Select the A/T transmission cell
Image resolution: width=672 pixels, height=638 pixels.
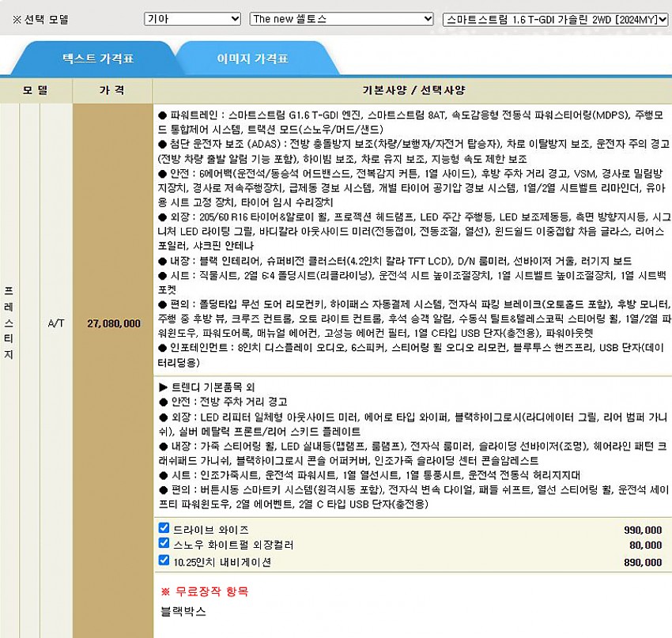tap(56, 323)
